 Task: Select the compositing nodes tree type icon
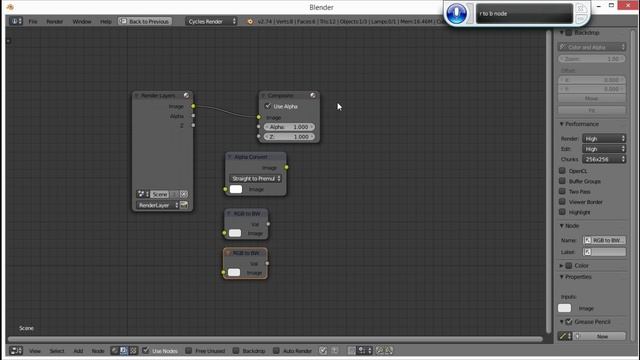click(x=124, y=350)
